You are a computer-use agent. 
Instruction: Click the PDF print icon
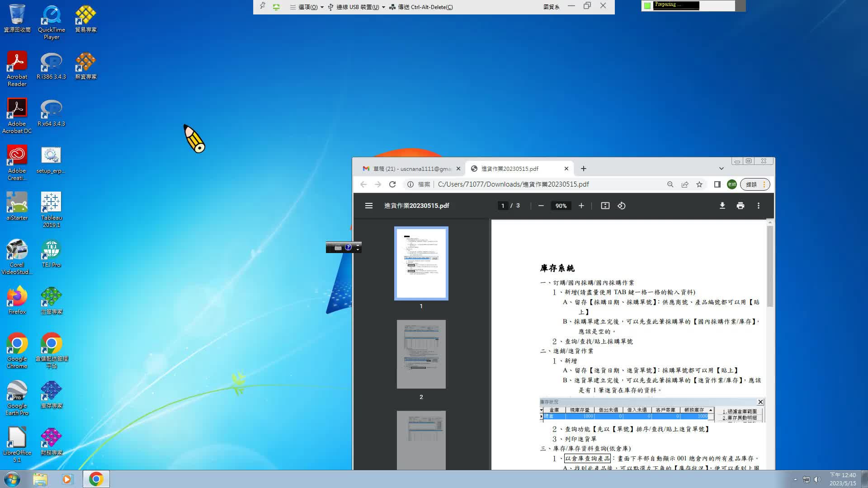[740, 206]
